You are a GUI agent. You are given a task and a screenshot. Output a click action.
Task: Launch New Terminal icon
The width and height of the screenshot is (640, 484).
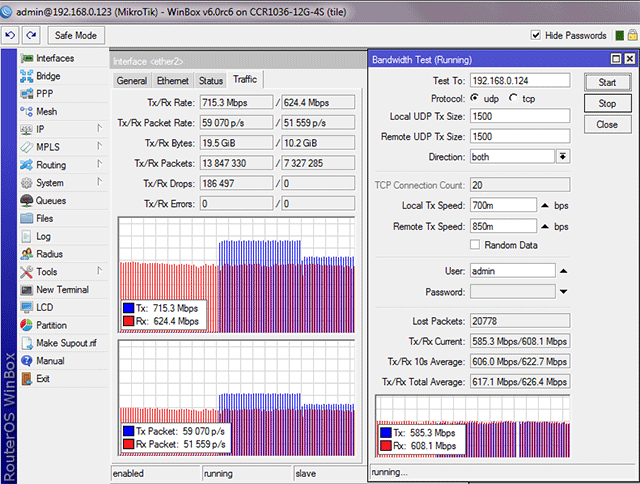coord(27,290)
